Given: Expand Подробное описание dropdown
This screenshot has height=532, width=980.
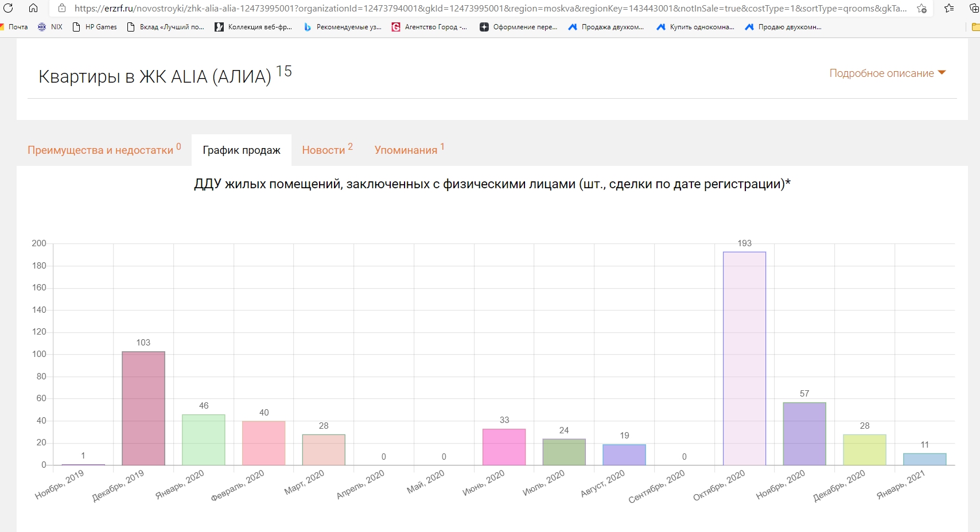Looking at the screenshot, I should click(x=887, y=73).
